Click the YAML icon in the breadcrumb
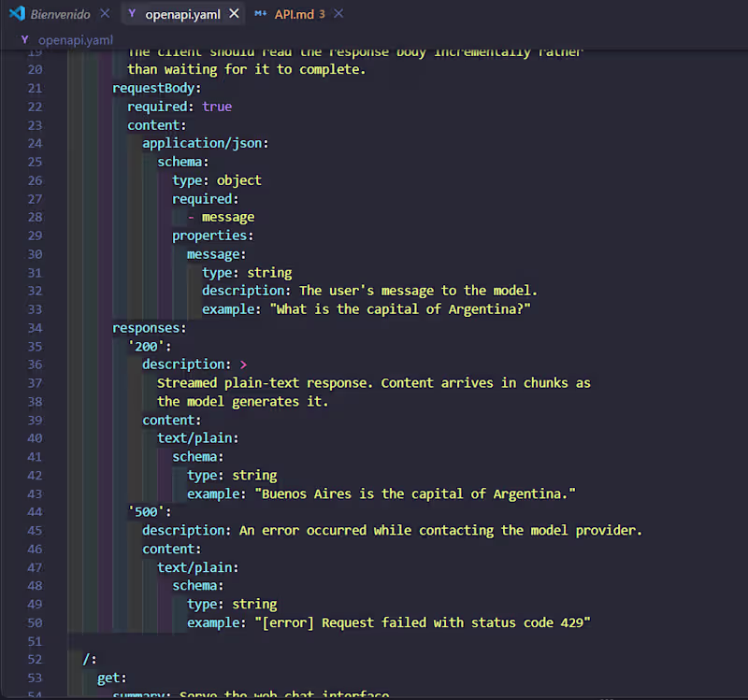748x700 pixels. coord(25,39)
